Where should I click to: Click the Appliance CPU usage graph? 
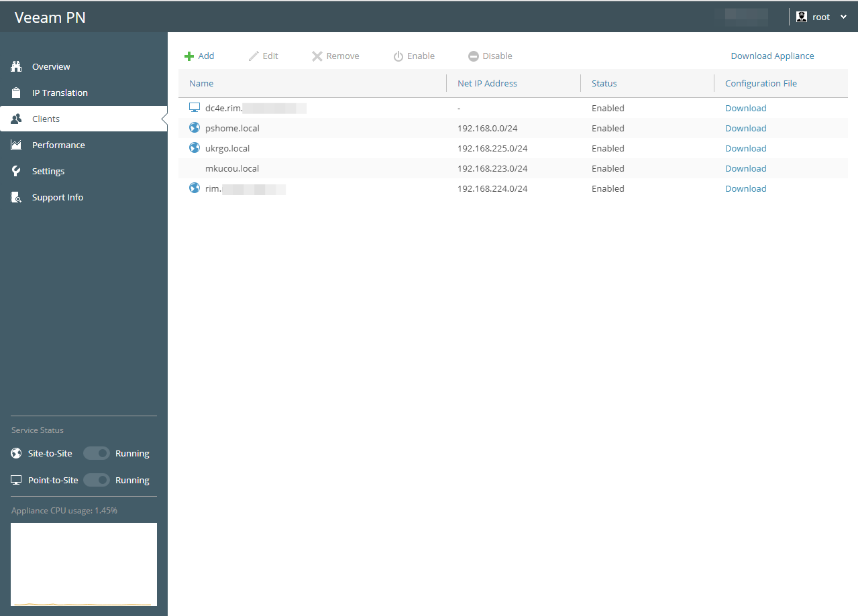point(84,564)
